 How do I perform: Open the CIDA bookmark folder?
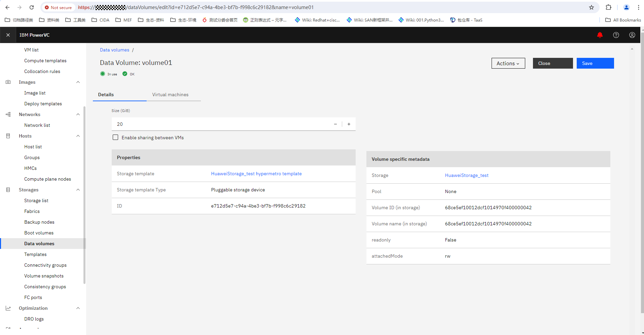tap(101, 20)
